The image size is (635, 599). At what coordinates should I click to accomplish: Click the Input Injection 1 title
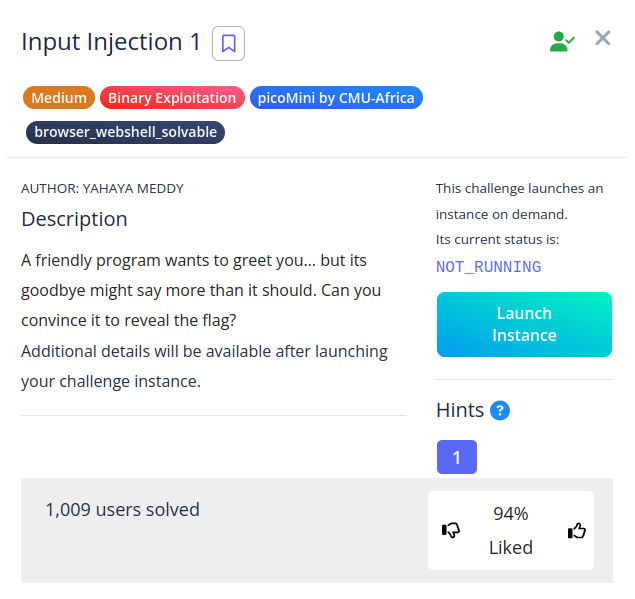[110, 42]
